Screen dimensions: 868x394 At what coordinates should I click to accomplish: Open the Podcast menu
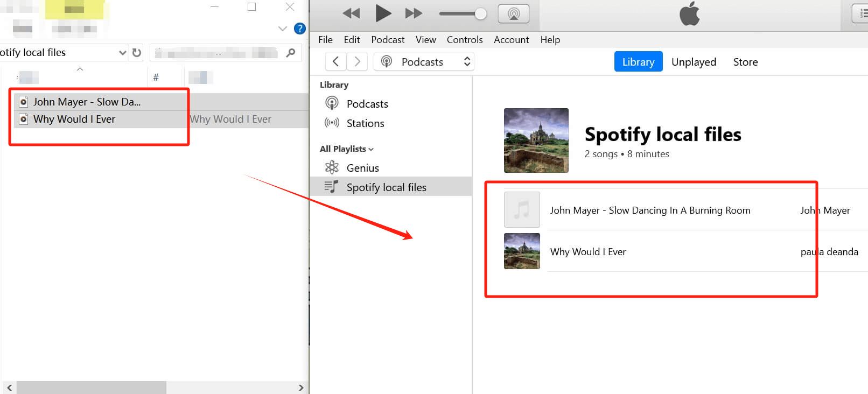point(388,40)
